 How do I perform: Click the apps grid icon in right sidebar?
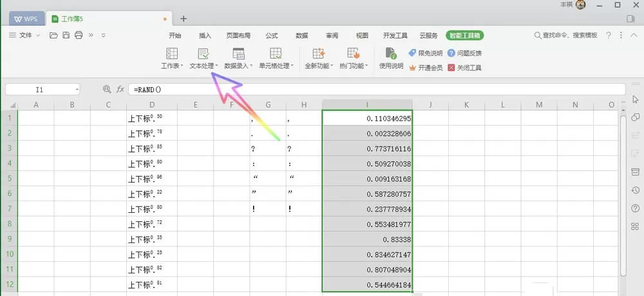pyautogui.click(x=636, y=226)
